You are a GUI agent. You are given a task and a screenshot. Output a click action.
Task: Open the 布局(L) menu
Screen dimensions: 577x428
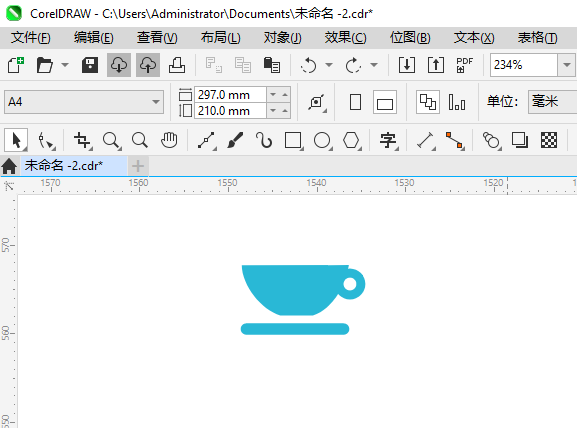[220, 38]
